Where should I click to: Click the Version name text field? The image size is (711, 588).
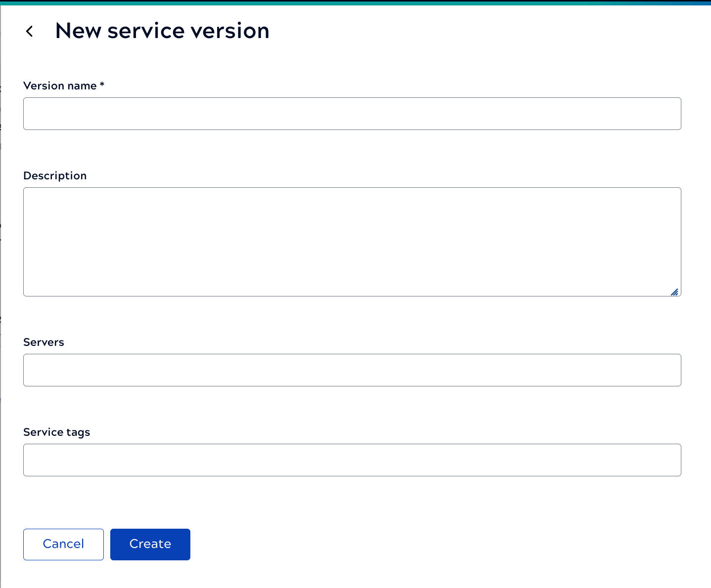pyautogui.click(x=352, y=114)
